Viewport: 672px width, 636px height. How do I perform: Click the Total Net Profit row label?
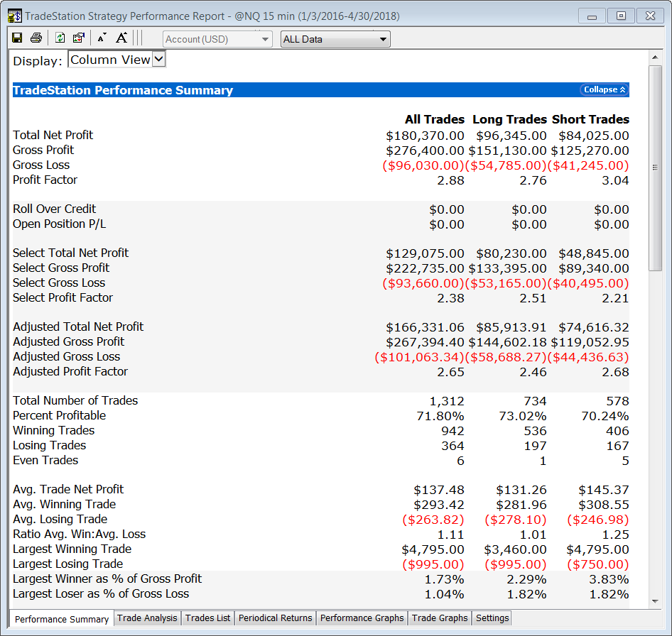(x=53, y=135)
